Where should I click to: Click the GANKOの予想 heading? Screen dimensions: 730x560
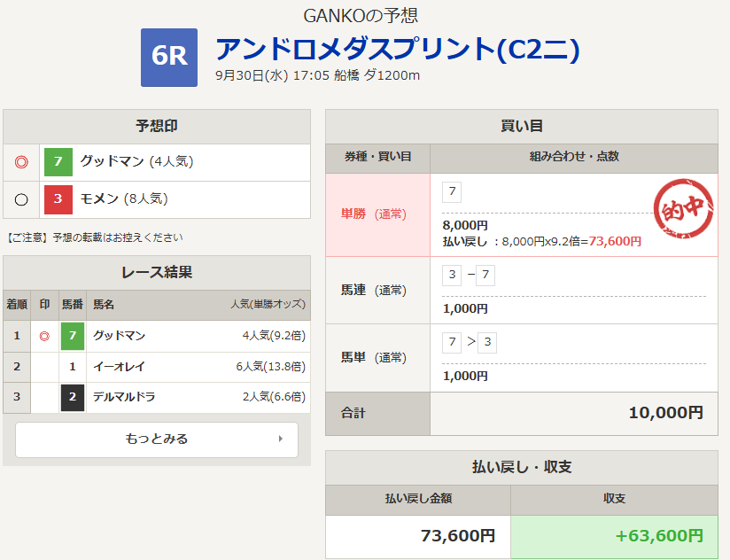361,16
